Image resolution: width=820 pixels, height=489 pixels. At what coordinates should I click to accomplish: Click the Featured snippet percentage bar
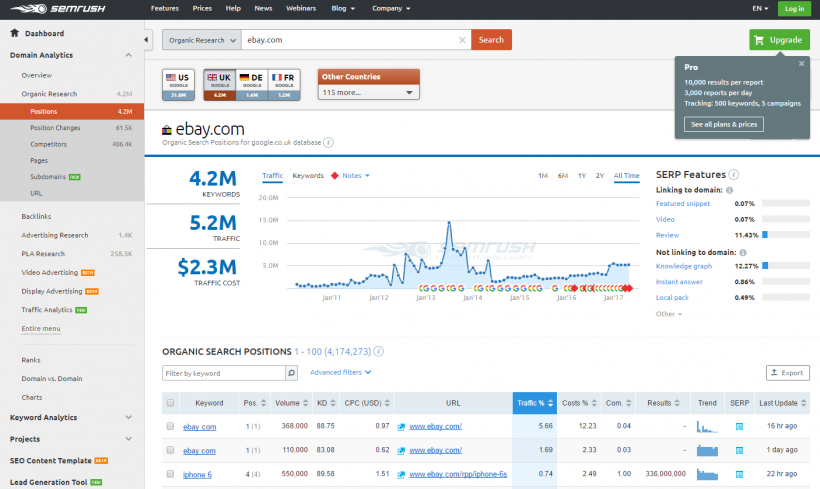pyautogui.click(x=786, y=203)
